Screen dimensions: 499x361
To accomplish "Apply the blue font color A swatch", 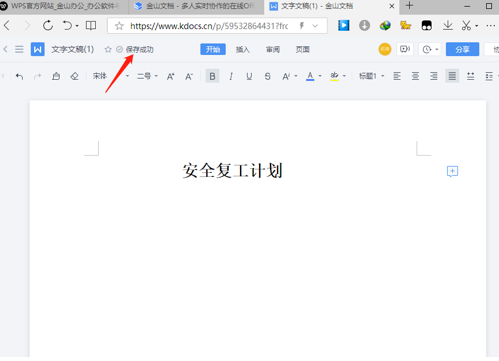I will pos(310,76).
